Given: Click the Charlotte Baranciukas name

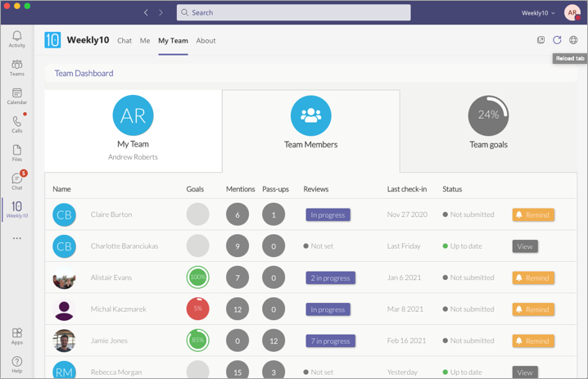Looking at the screenshot, I should click(124, 246).
